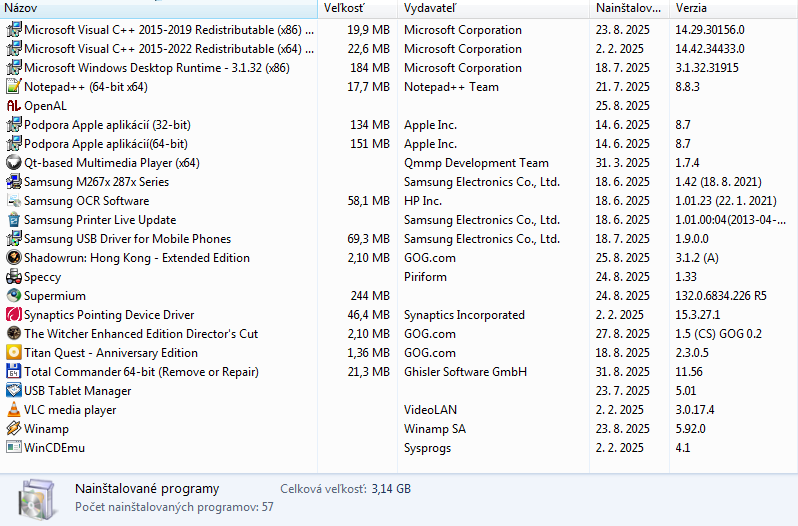Screen dimensions: 798x526
Task: Select the WinCDEmu program name
Action: pos(54,448)
